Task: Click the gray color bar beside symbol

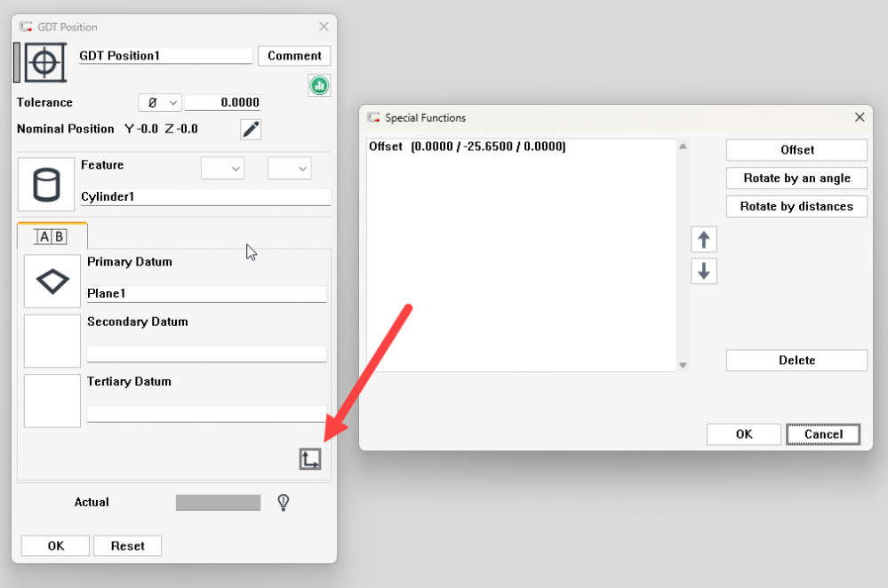Action: 17,62
